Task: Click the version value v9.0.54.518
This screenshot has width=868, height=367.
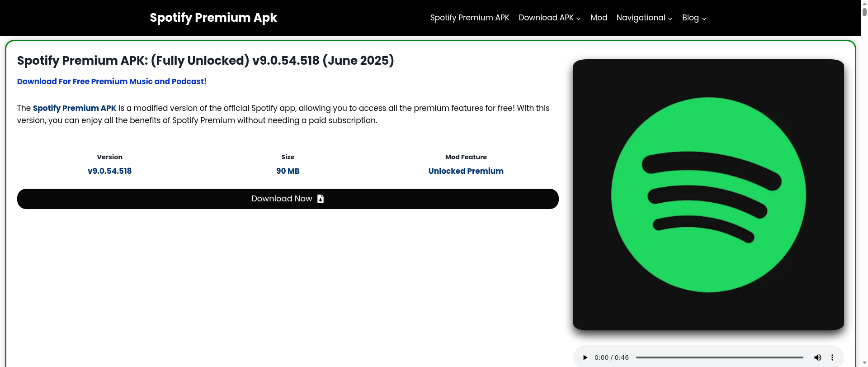Action: 110,171
